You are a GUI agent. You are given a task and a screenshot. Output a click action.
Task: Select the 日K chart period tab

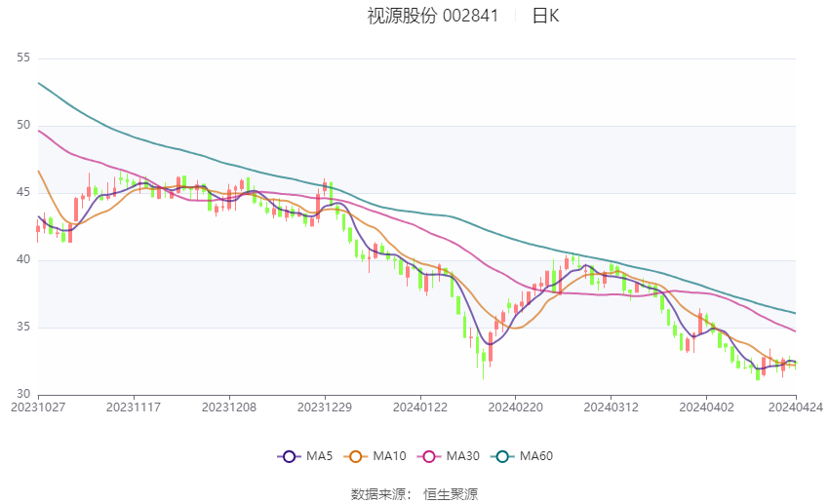[545, 16]
